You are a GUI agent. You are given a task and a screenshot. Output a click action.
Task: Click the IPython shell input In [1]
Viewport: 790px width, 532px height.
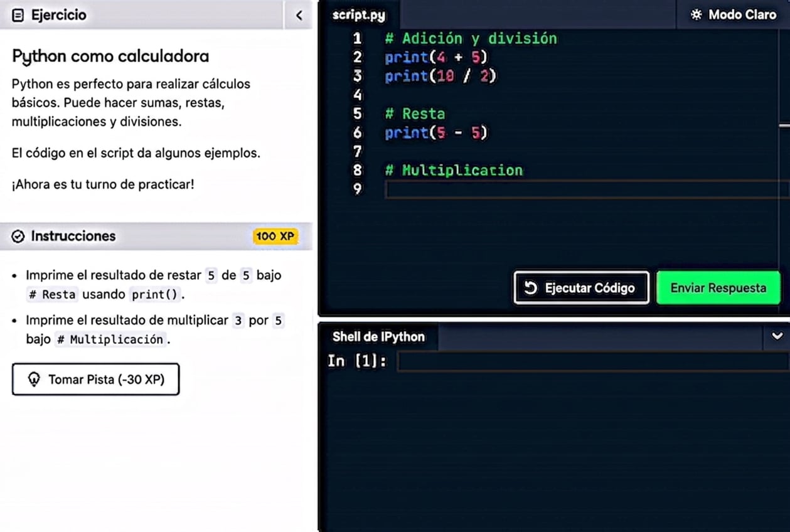point(593,361)
